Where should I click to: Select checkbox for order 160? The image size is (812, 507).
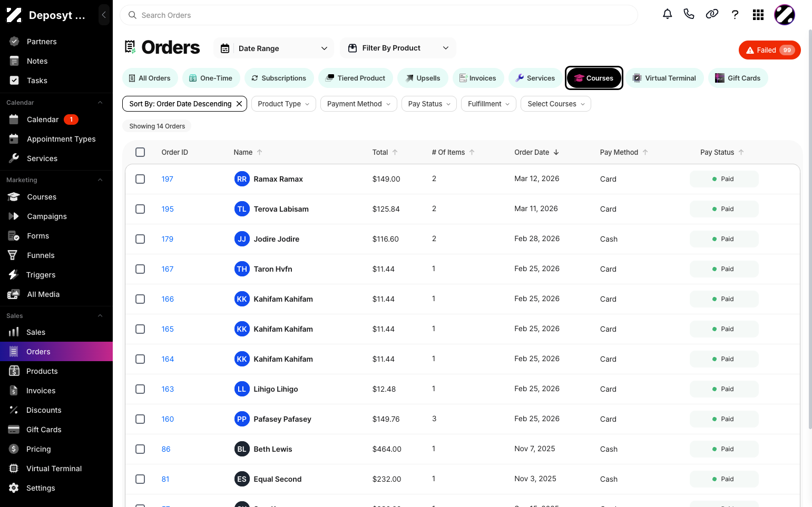(140, 419)
